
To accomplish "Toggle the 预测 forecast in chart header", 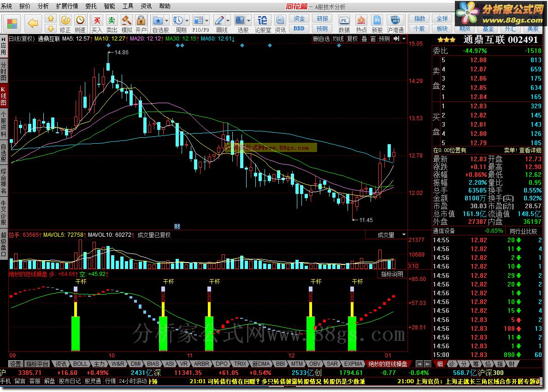I will [x=384, y=39].
